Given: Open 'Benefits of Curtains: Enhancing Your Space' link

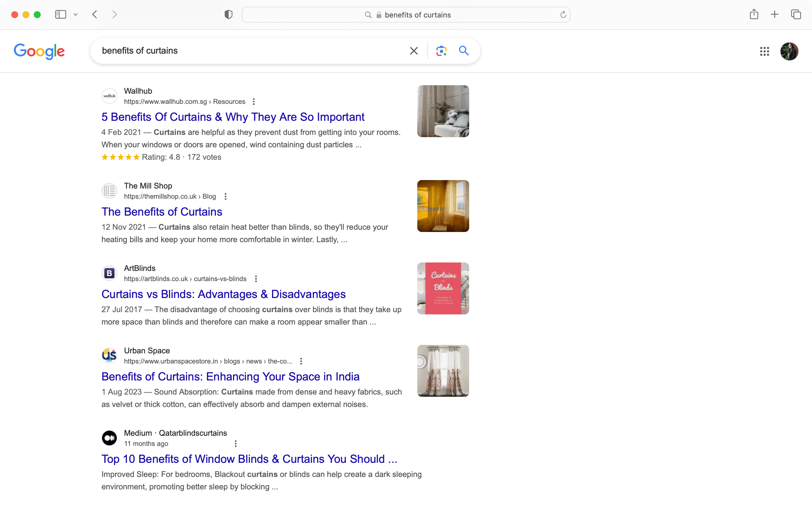Looking at the screenshot, I should [231, 376].
